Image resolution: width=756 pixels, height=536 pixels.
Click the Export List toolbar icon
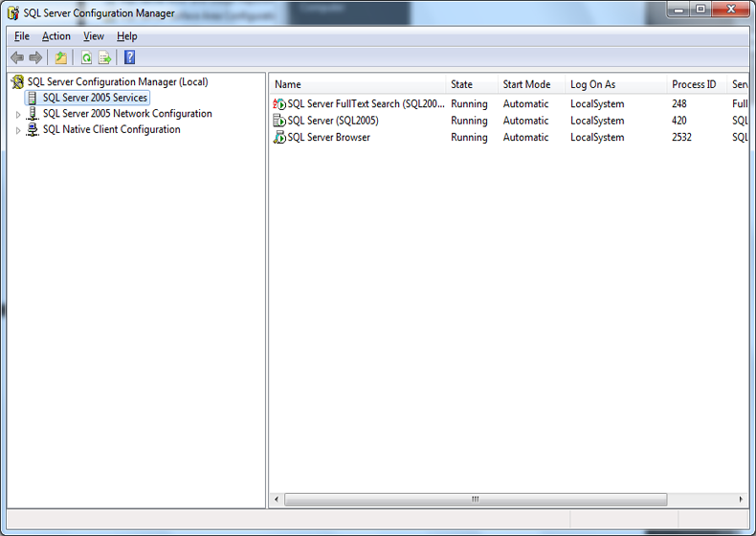tap(105, 57)
